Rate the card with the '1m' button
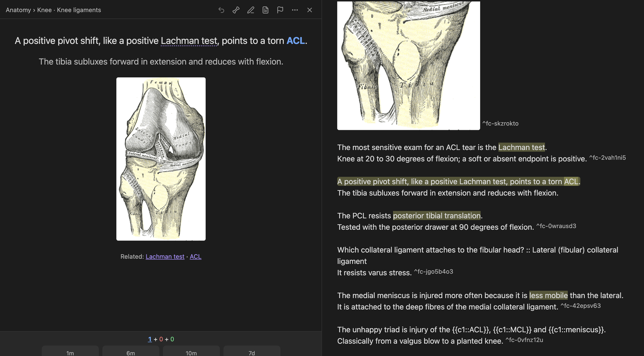This screenshot has height=356, width=644. [70, 351]
